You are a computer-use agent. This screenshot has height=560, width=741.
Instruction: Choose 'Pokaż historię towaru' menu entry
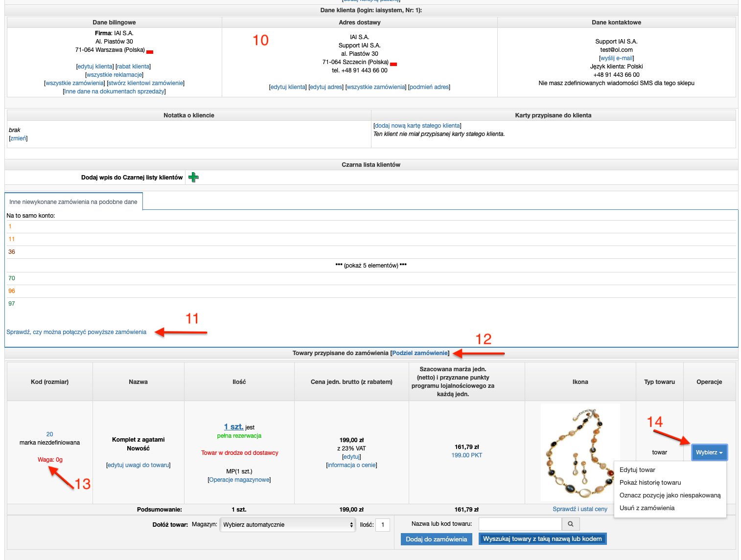click(x=650, y=482)
